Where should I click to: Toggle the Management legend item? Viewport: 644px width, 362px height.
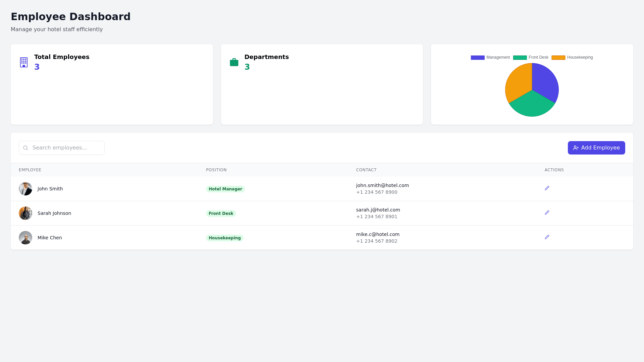(x=490, y=58)
